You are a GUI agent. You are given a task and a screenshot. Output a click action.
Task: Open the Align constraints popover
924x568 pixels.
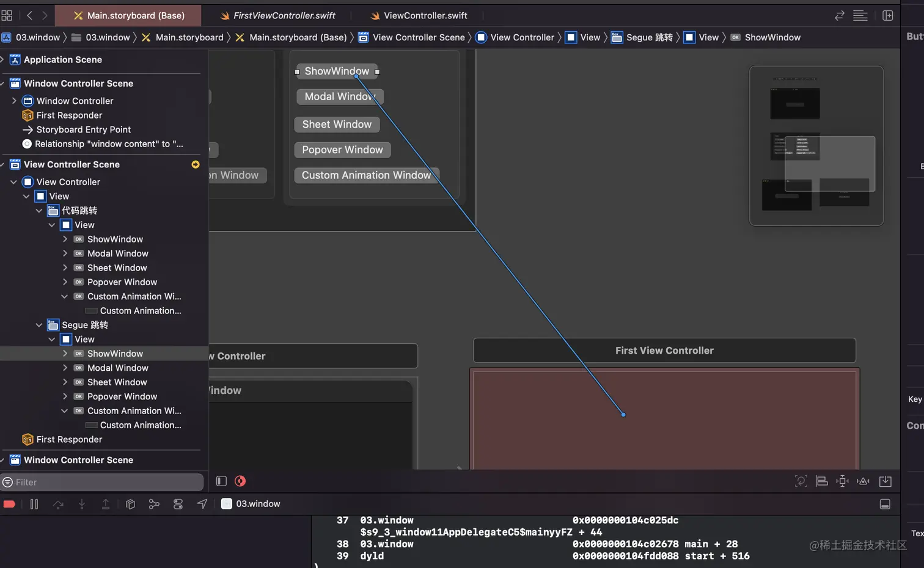[x=822, y=481]
